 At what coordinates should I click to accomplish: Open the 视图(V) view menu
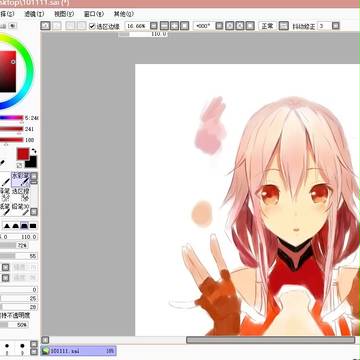point(64,14)
